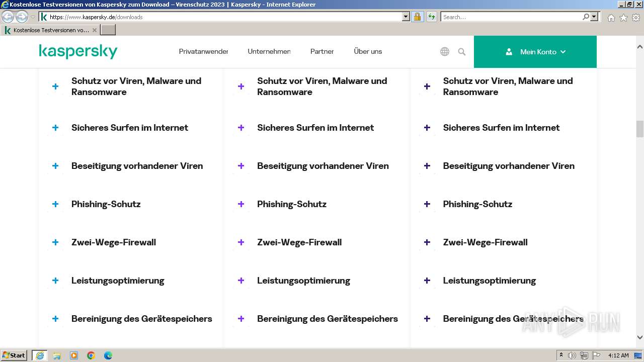This screenshot has width=644, height=362.
Task: Click first column Sicheres Surfen im Internet text
Action: point(130,128)
